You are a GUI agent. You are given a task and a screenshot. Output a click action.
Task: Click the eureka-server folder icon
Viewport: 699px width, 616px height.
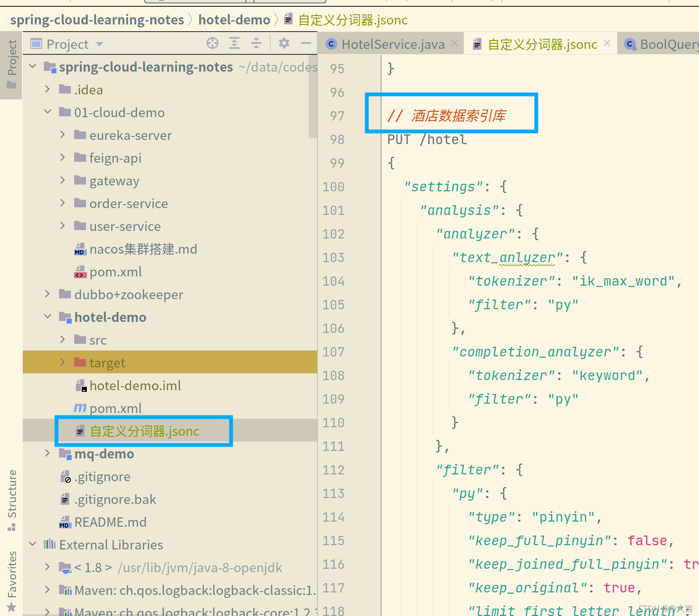(x=80, y=134)
